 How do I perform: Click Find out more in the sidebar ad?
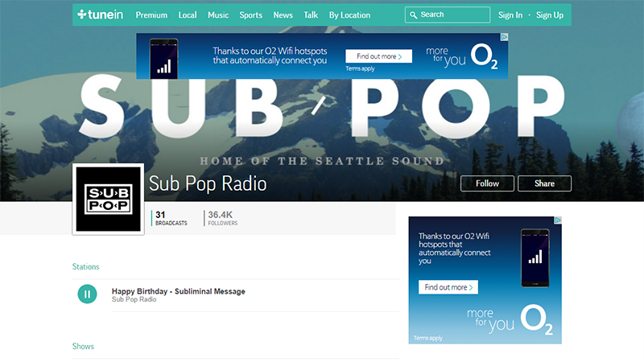[448, 287]
